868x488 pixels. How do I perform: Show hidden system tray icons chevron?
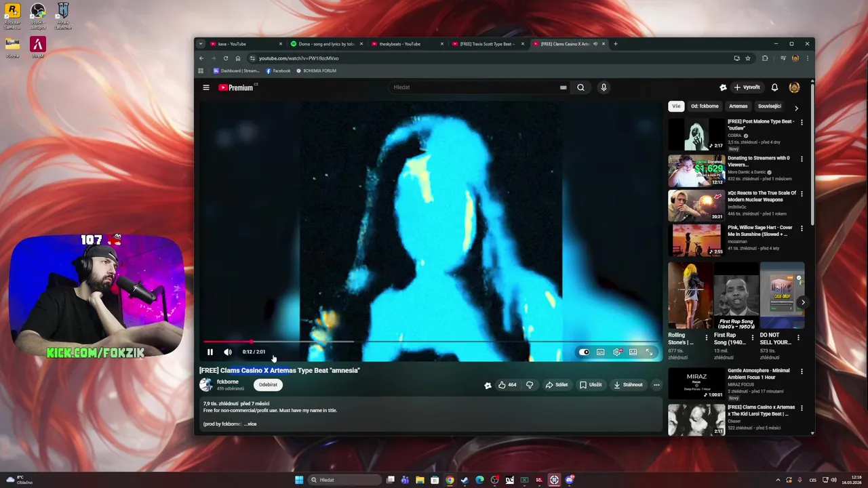point(778,480)
